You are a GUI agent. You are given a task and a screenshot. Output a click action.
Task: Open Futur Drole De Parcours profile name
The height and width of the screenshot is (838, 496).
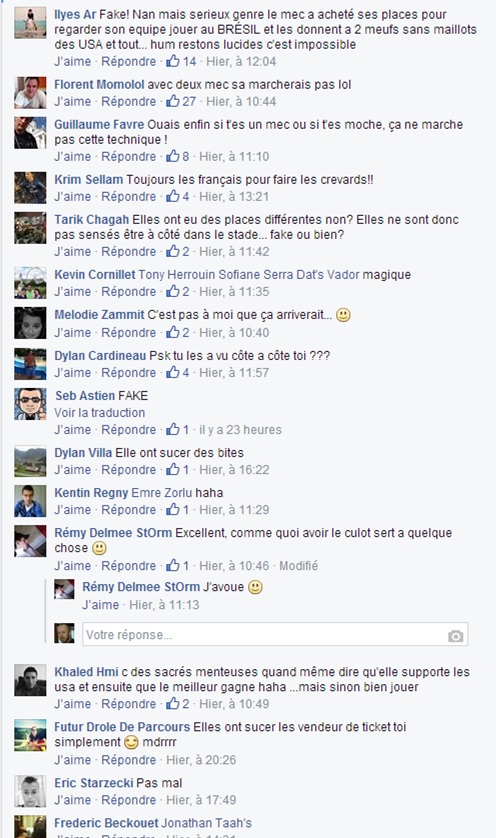(122, 727)
